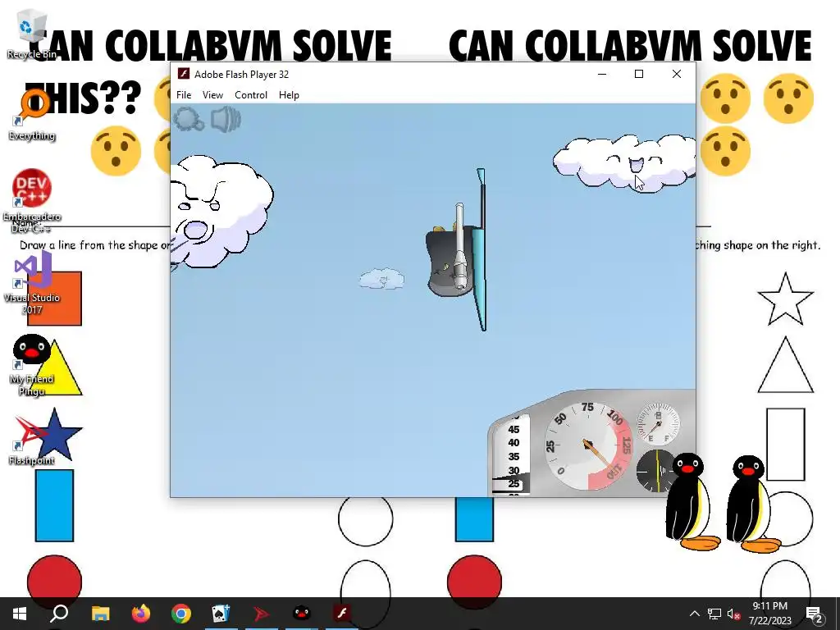
Task: Click the Adobe Flash Player title bar icon
Action: [x=184, y=74]
